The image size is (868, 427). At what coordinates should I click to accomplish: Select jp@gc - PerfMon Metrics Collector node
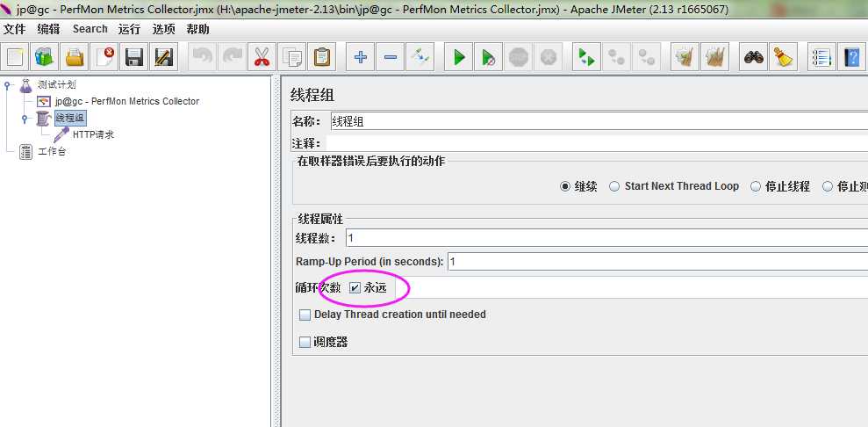point(126,101)
